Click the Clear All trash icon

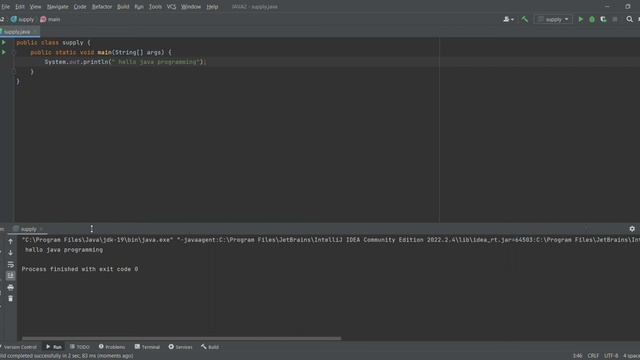(11, 299)
